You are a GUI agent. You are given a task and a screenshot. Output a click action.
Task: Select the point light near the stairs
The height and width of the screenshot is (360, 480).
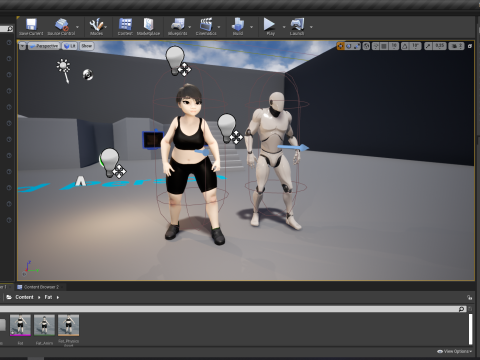[227, 128]
